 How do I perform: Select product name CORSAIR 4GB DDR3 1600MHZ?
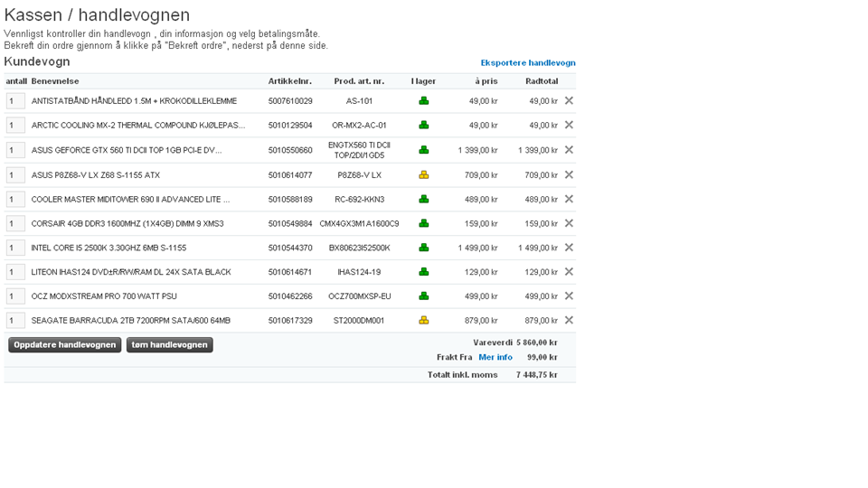(x=127, y=223)
